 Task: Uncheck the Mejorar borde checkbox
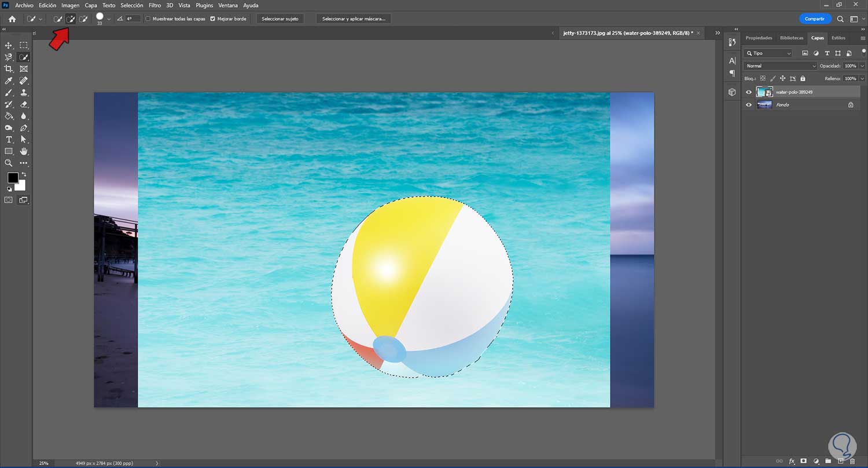[x=212, y=19]
